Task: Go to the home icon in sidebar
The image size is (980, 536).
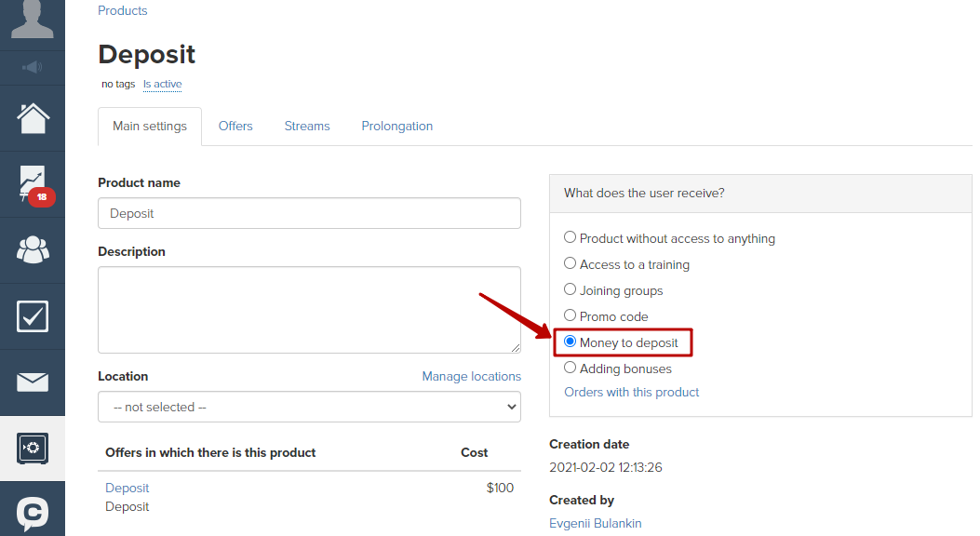Action: point(33,118)
